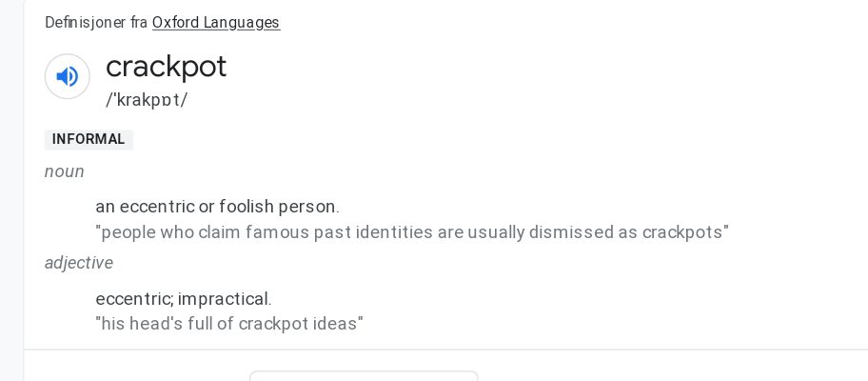Click the partially visible button below the definitions
Image resolution: width=868 pixels, height=381 pixels.
coord(363,375)
